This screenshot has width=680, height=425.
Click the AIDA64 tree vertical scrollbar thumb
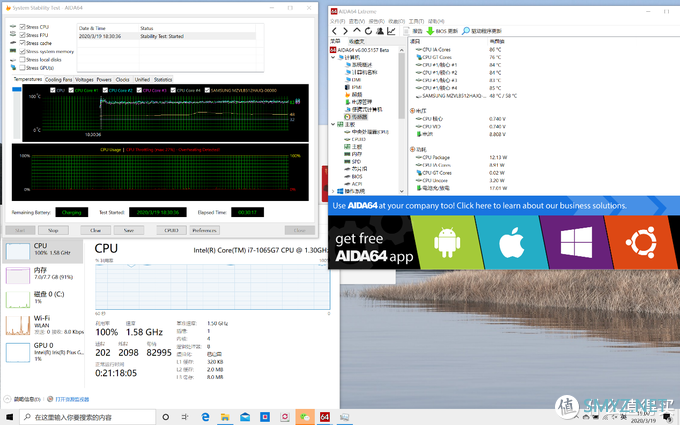[x=402, y=85]
